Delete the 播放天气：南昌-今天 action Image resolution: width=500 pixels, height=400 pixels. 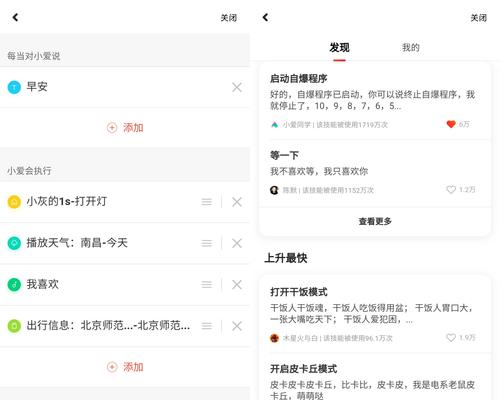click(237, 243)
